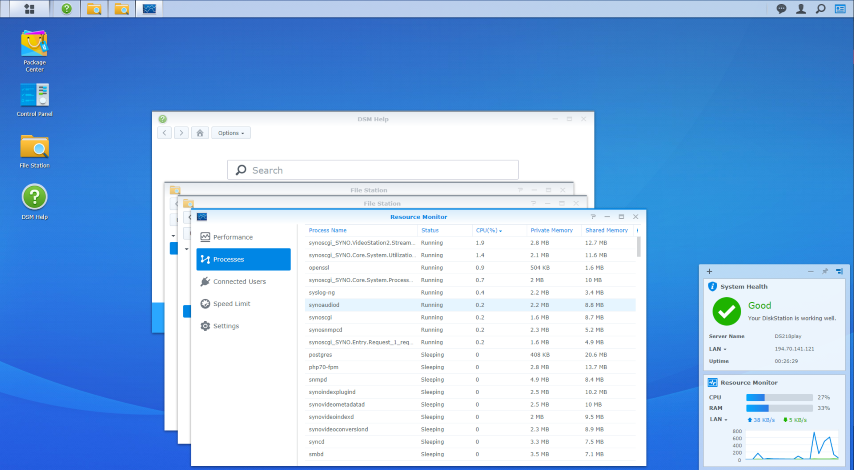
Task: Click the Resource Monitor help question mark
Action: [x=593, y=217]
